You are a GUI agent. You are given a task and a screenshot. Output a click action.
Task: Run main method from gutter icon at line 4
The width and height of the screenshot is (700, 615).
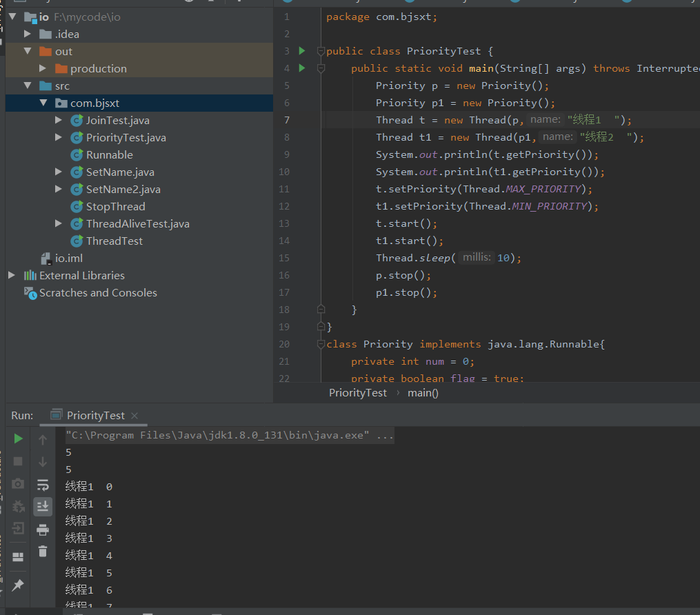[302, 68]
